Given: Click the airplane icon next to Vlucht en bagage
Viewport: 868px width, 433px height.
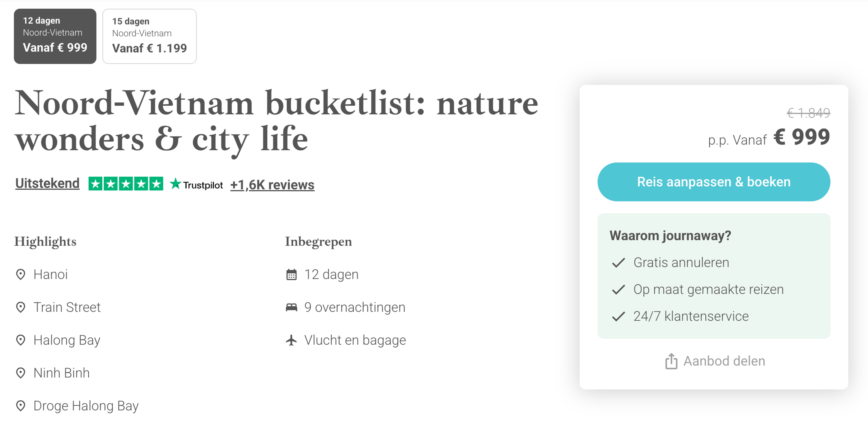Looking at the screenshot, I should pyautogui.click(x=292, y=340).
